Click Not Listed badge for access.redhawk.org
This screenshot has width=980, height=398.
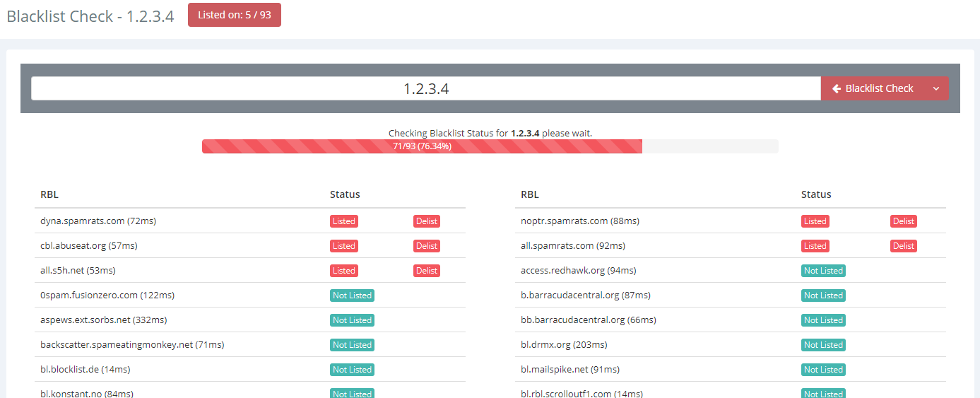pyautogui.click(x=823, y=271)
